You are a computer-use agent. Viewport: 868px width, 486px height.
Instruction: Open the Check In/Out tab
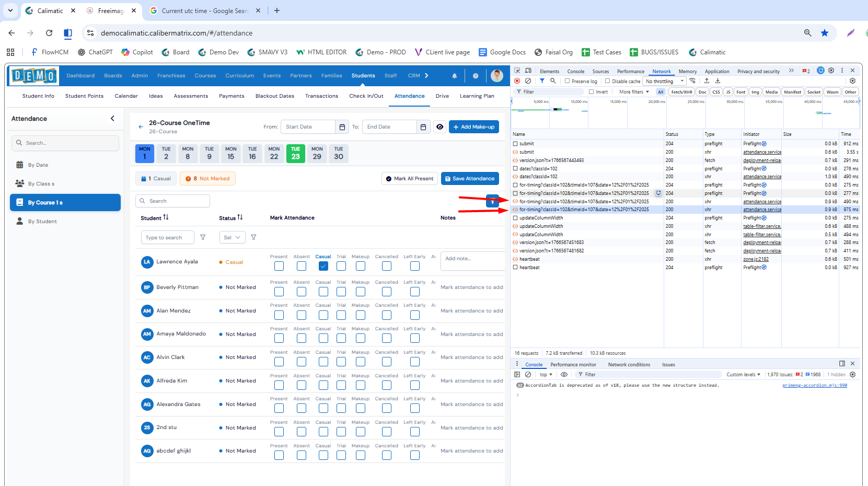click(366, 96)
